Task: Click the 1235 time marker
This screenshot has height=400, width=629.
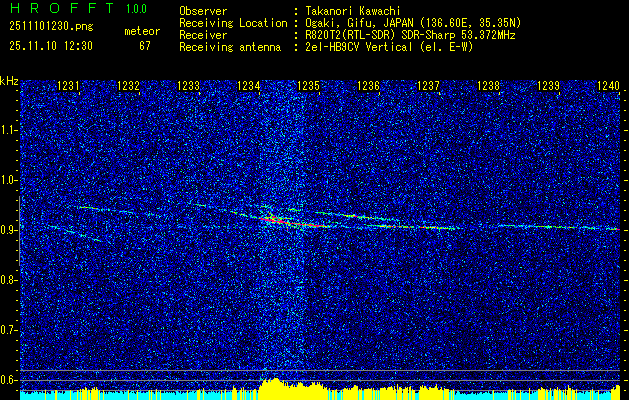Action: pos(308,86)
